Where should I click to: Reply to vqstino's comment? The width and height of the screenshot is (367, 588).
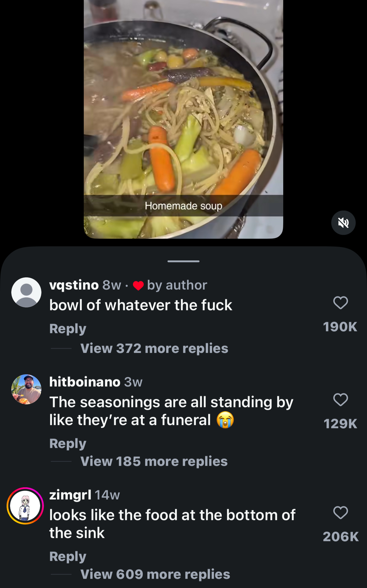coord(68,329)
